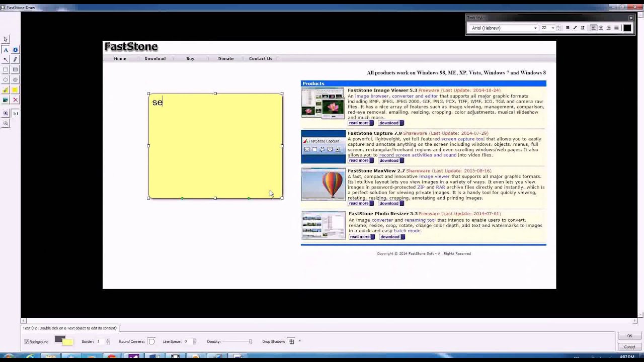The height and width of the screenshot is (362, 644).
Task: Click the Home menu on webpage
Action: click(120, 59)
